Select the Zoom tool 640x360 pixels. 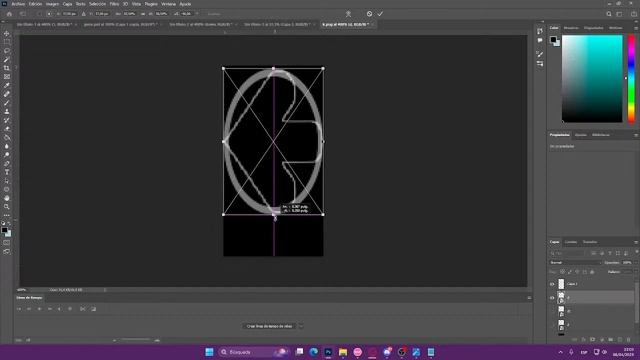[7, 207]
